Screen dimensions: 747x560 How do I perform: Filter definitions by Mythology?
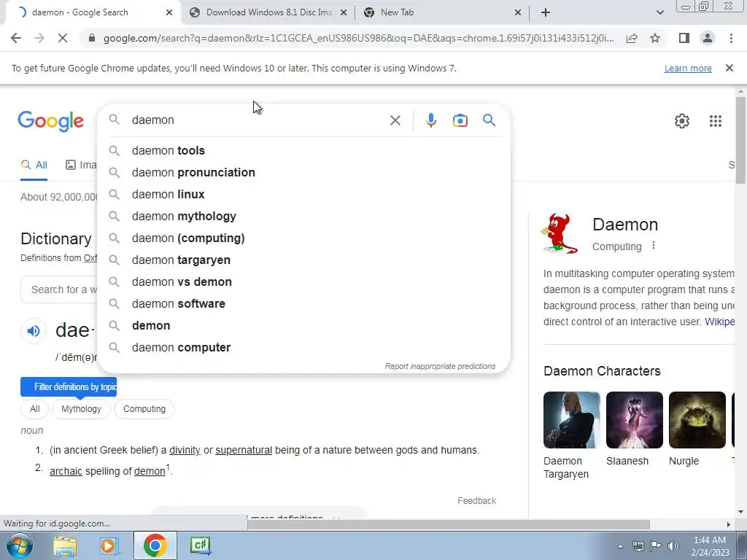[81, 409]
